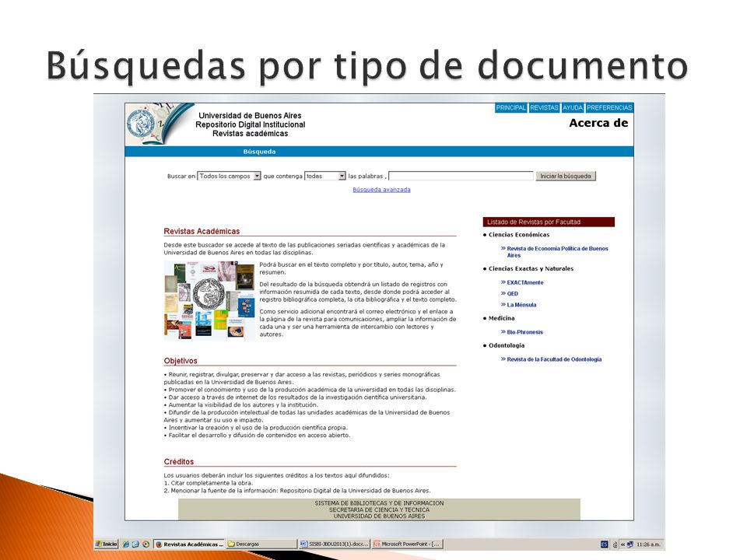Click the search words input field
This screenshot has height=560, width=747.
461,177
